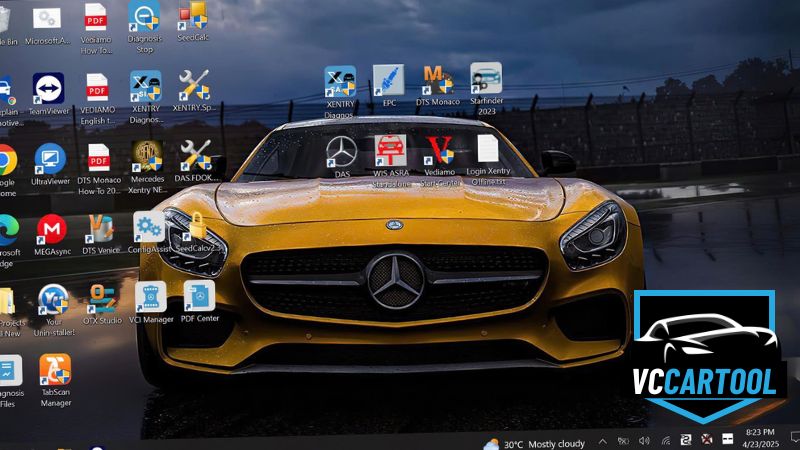
Task: Open SeedCalcv2 with the padlock icon
Action: 196,232
